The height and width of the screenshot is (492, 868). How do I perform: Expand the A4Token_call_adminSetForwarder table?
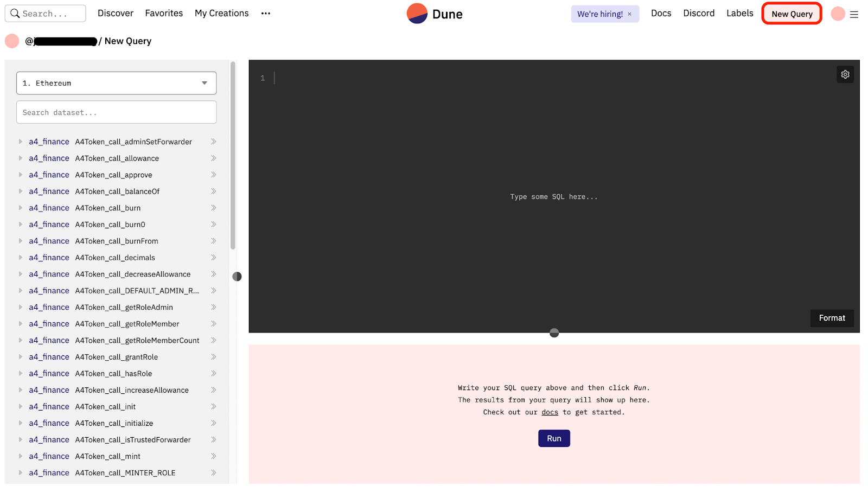20,142
